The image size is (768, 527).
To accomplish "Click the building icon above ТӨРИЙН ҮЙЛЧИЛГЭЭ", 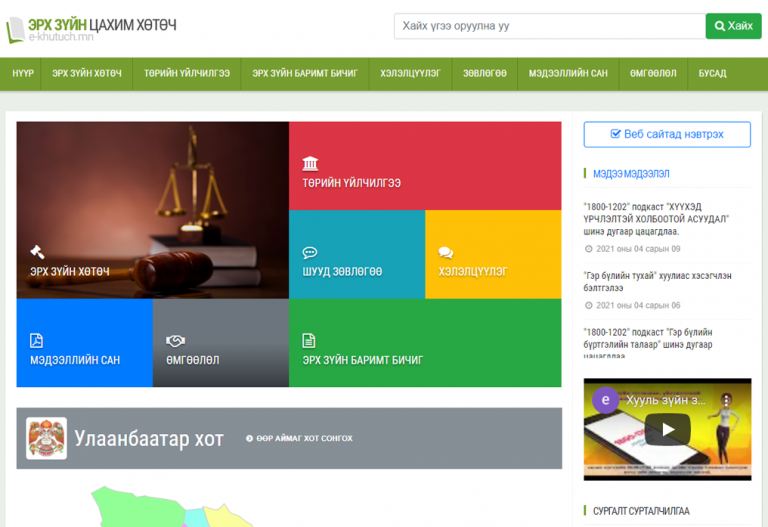I will (x=310, y=163).
